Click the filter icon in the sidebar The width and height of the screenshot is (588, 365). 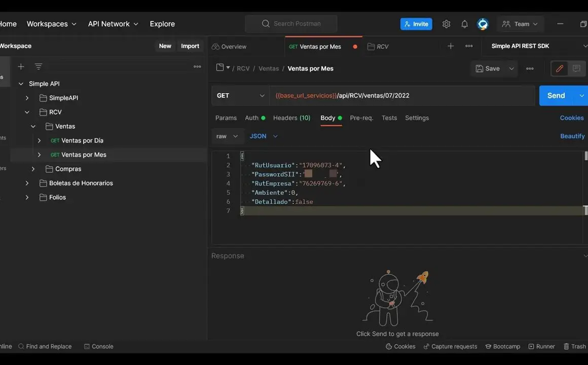point(38,66)
